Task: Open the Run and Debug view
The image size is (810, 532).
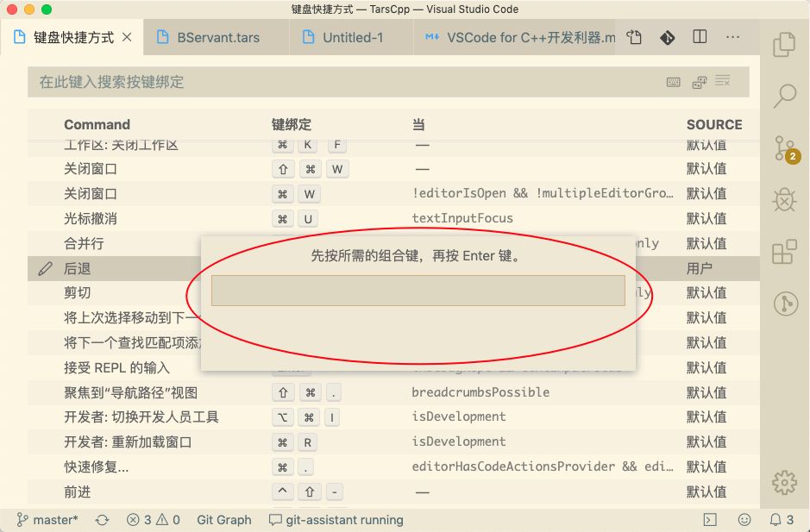Action: (x=784, y=200)
